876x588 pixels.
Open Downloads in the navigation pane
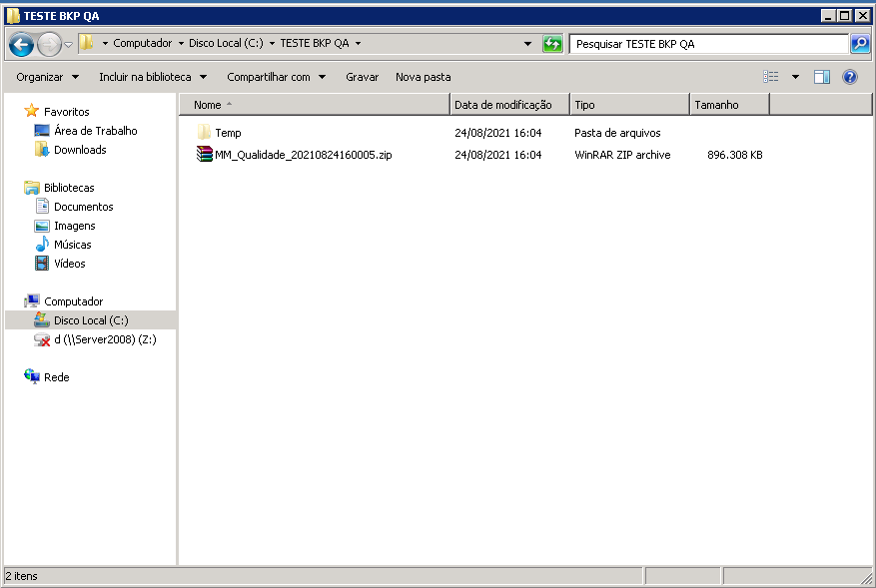(80, 150)
